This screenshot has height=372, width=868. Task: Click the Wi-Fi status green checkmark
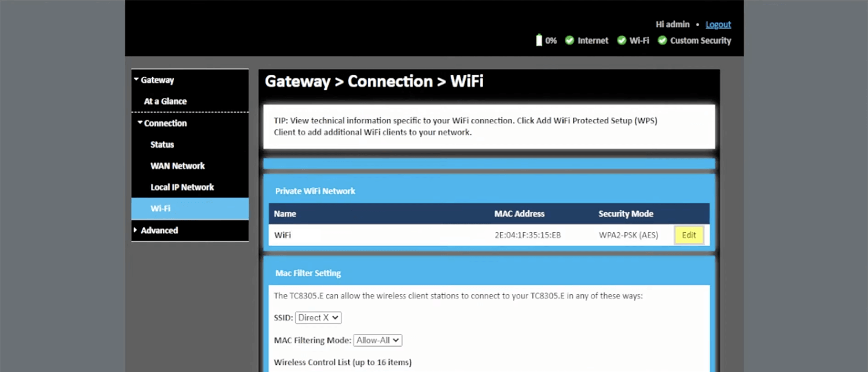621,41
